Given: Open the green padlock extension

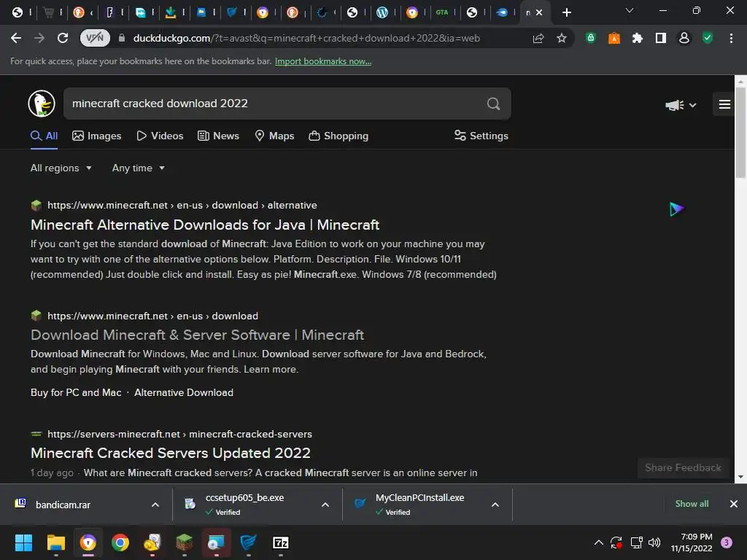Looking at the screenshot, I should [x=591, y=38].
